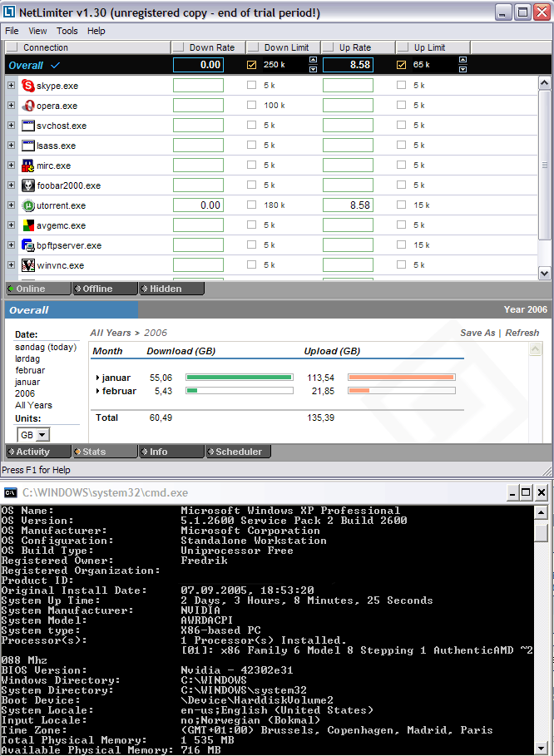Check the 15 k up limit for utorrent.exe
Screen dimensions: 554x756
pyautogui.click(x=401, y=205)
